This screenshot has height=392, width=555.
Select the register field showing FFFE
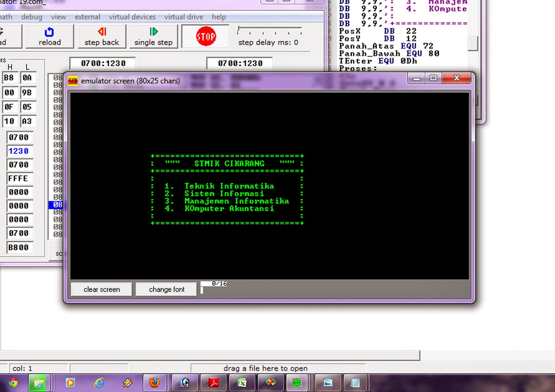(x=19, y=178)
